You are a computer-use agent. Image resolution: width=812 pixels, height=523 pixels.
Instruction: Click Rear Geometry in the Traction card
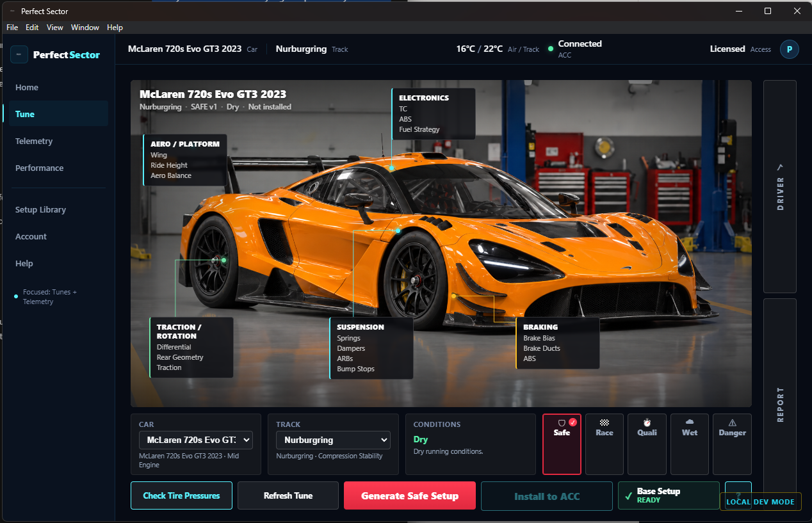pos(180,357)
